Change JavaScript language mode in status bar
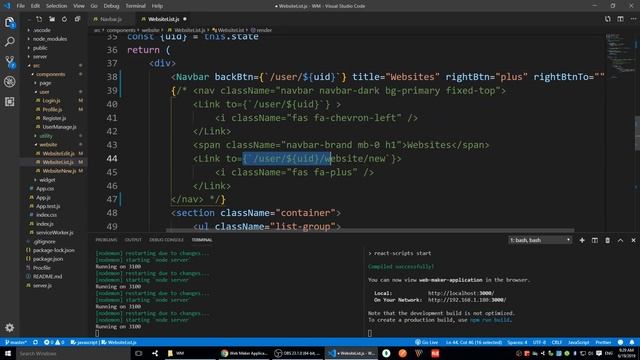Screen dimensions: 640x360 pos(578,342)
